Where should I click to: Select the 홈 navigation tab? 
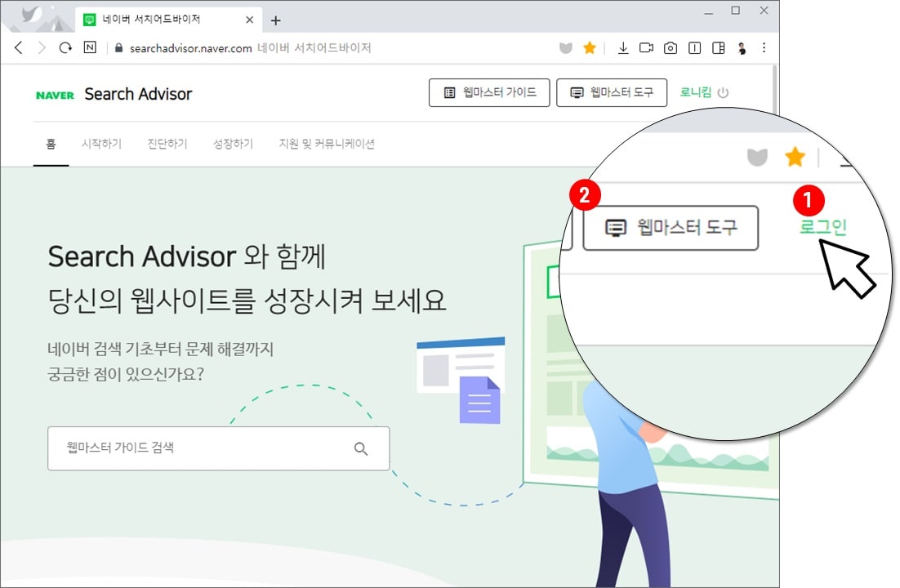51,144
